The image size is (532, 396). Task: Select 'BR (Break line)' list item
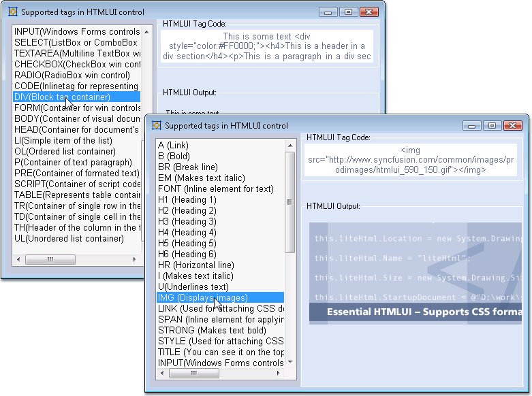221,167
